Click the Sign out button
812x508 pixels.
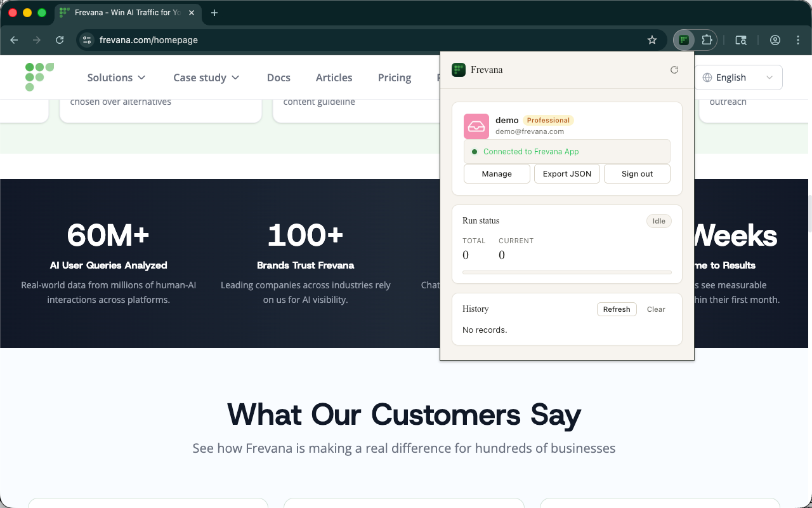tap(637, 174)
